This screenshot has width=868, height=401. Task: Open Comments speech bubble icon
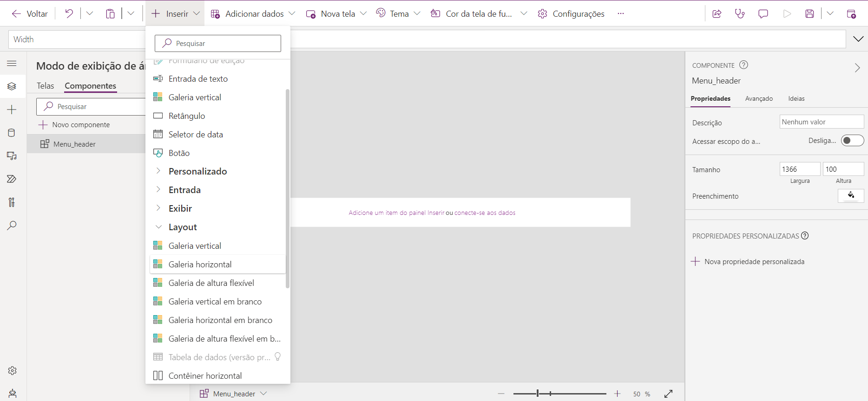point(763,13)
